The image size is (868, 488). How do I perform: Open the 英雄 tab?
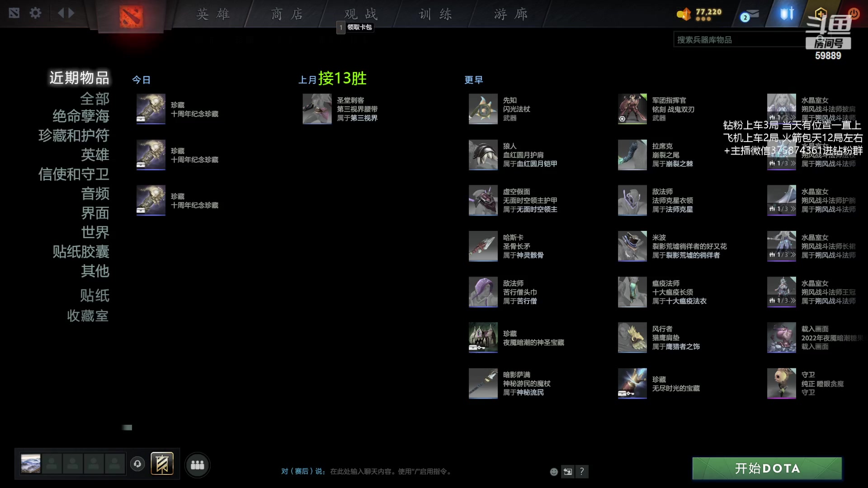click(x=212, y=14)
